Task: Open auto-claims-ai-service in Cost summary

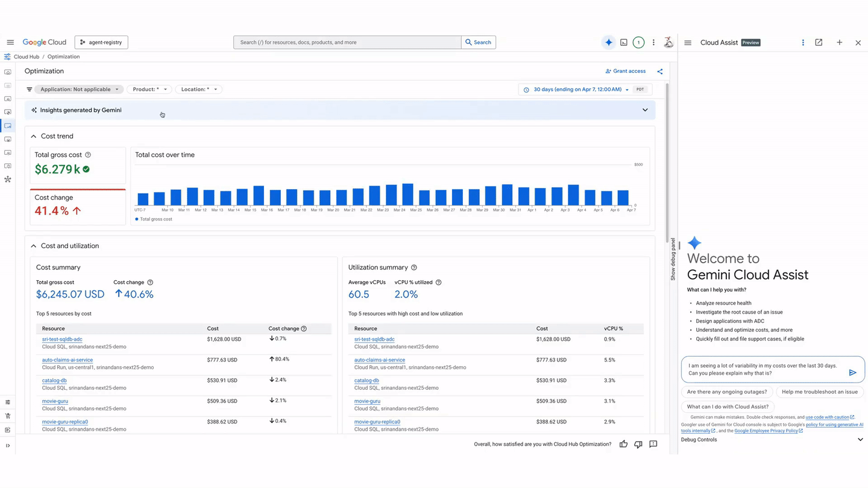Action: tap(68, 360)
